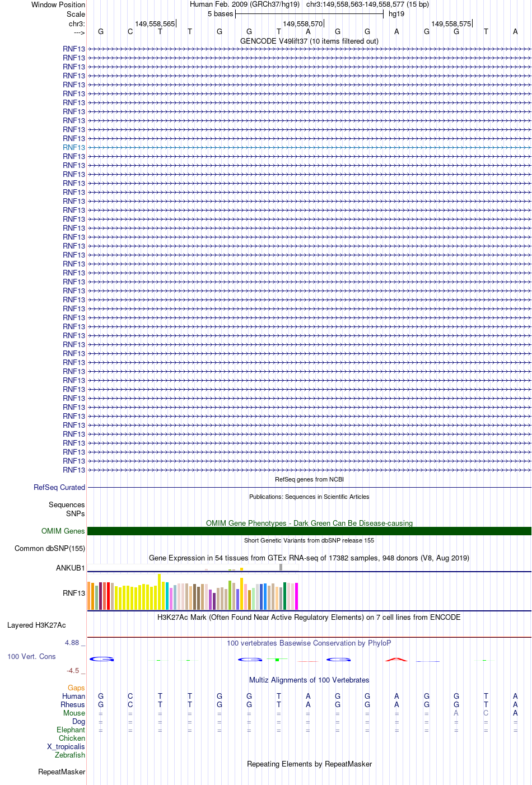Click the dark green OMIM gene bar

point(309,531)
